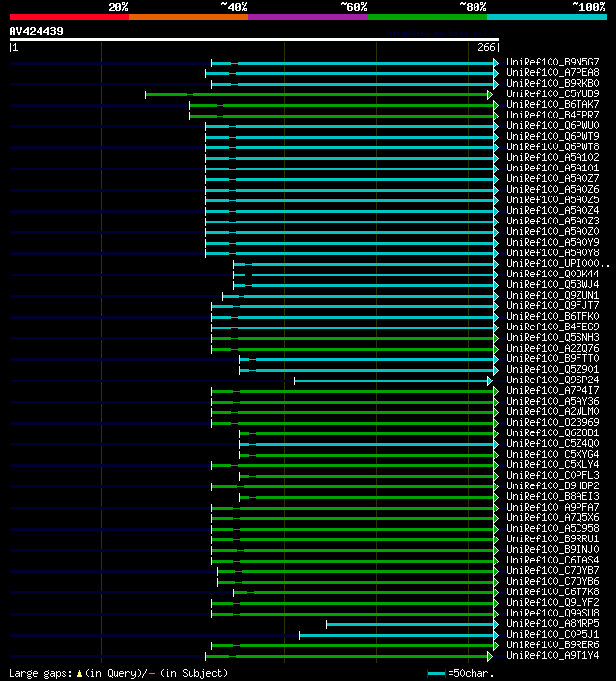Select the UniRef100_A5A0Z3 label
This screenshot has width=616, height=681.
coord(552,222)
